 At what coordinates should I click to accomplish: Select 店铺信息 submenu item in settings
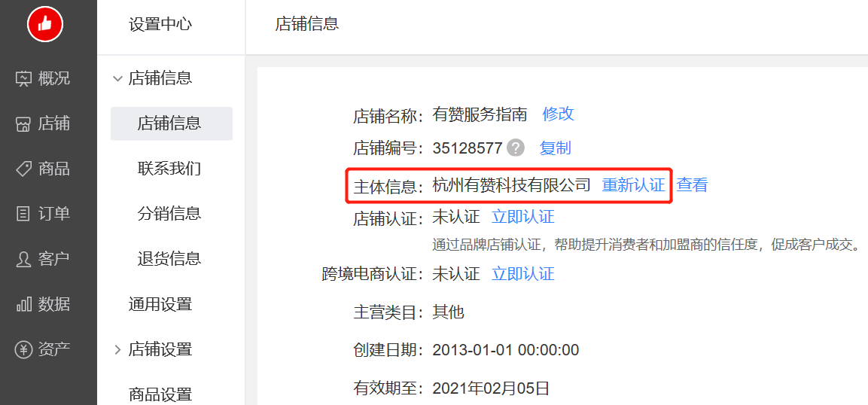172,123
